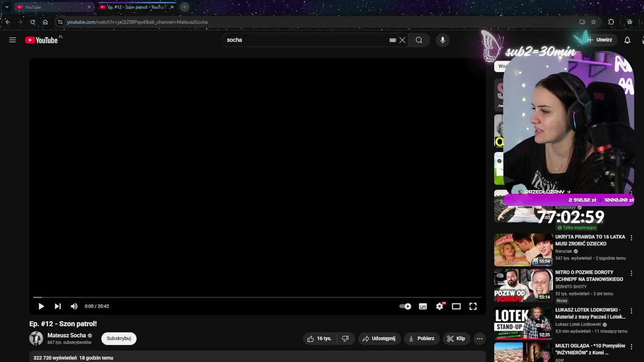The height and width of the screenshot is (362, 644).
Task: Open Mateusz Socha channel avatar
Action: (36, 338)
